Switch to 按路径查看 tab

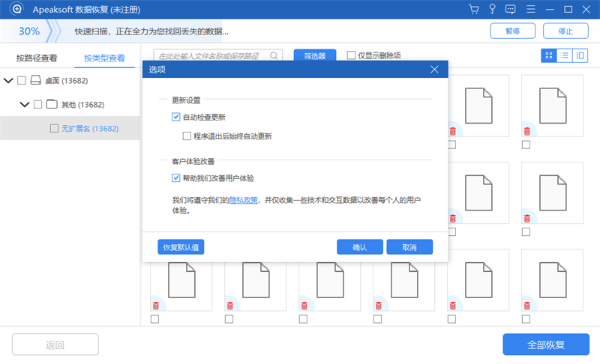click(37, 58)
